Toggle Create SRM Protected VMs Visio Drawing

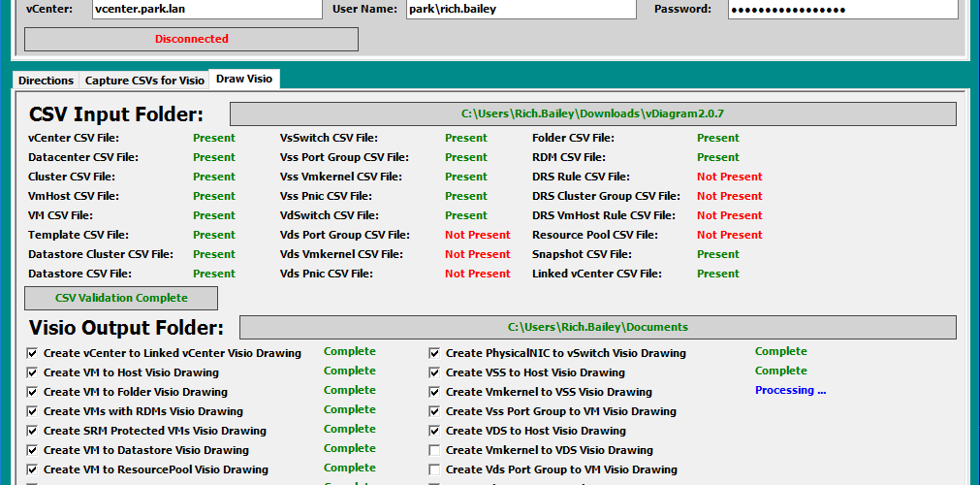(x=33, y=431)
